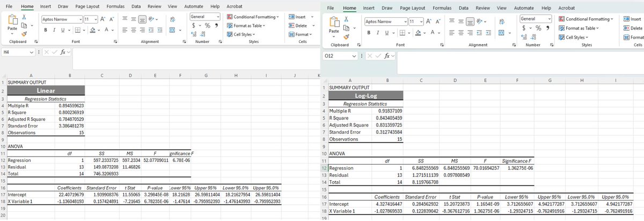644x221 pixels.
Task: Click Decrease Decimal in Linear window
Action: [203, 35]
